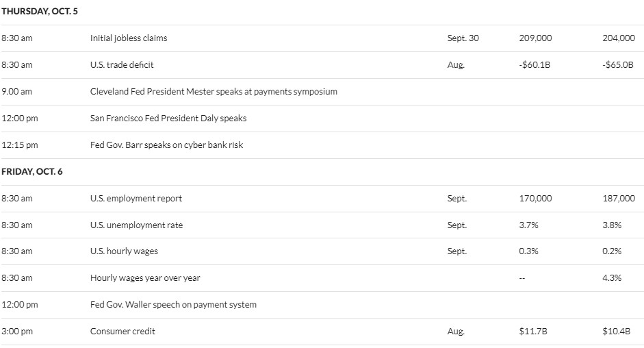Screen dimensions: 644x348
Task: Click the 209,000 jobless claims forecast value
Action: click(535, 38)
